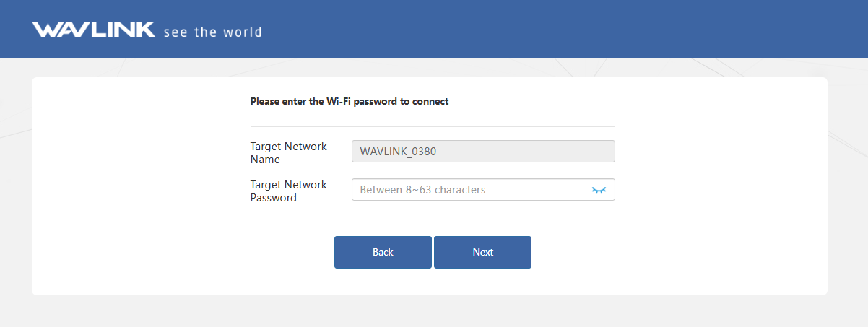Click the "see the world" tagline
Image resolution: width=868 pixels, height=327 pixels.
[x=212, y=32]
